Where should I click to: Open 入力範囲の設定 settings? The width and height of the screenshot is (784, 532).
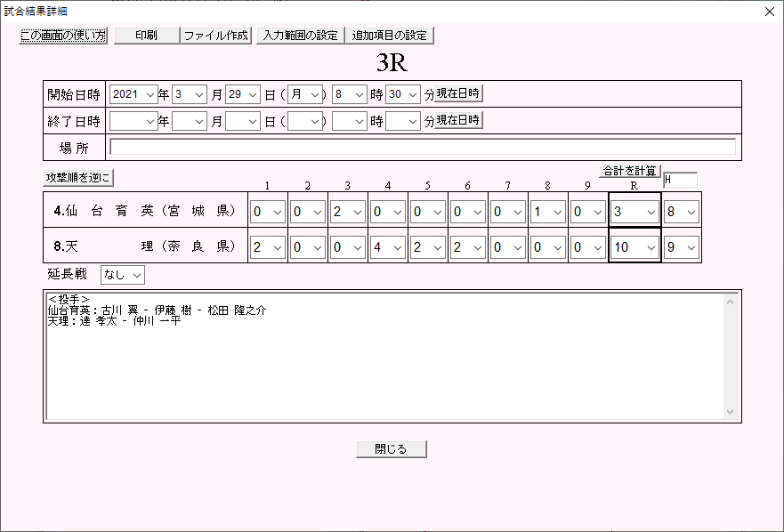tap(301, 36)
